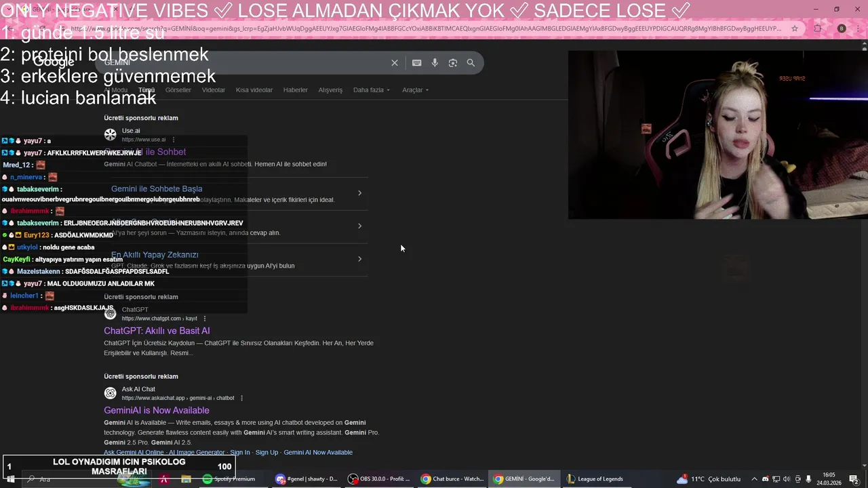
Task: Switch to the Videolar tab
Action: click(214, 90)
